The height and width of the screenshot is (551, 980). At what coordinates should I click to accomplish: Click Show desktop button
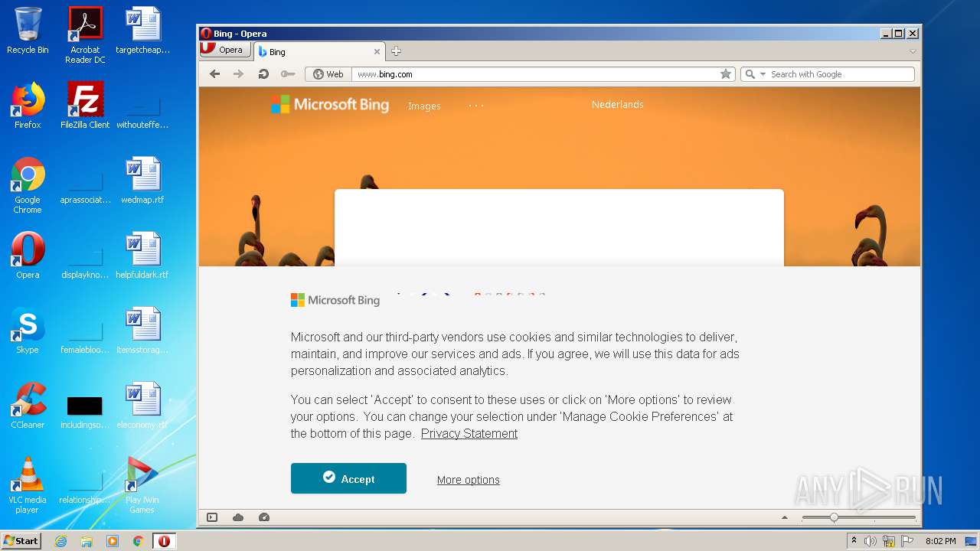(x=972, y=541)
